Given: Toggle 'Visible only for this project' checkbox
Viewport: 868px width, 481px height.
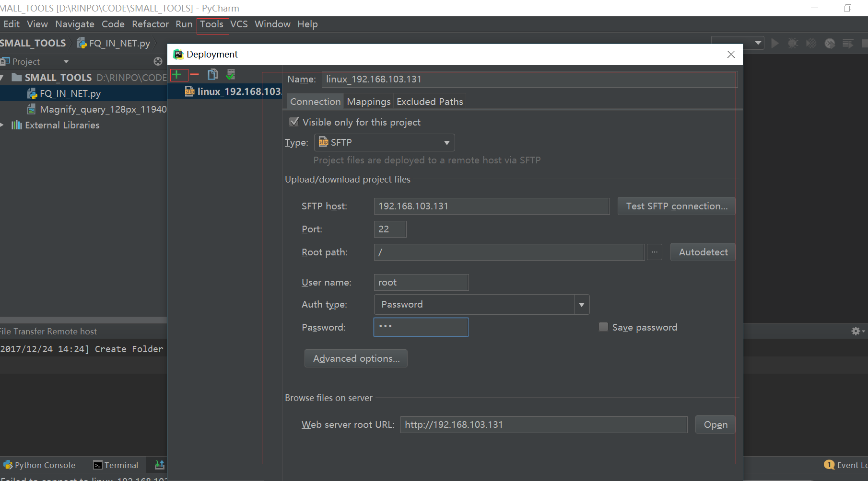Looking at the screenshot, I should pos(294,122).
